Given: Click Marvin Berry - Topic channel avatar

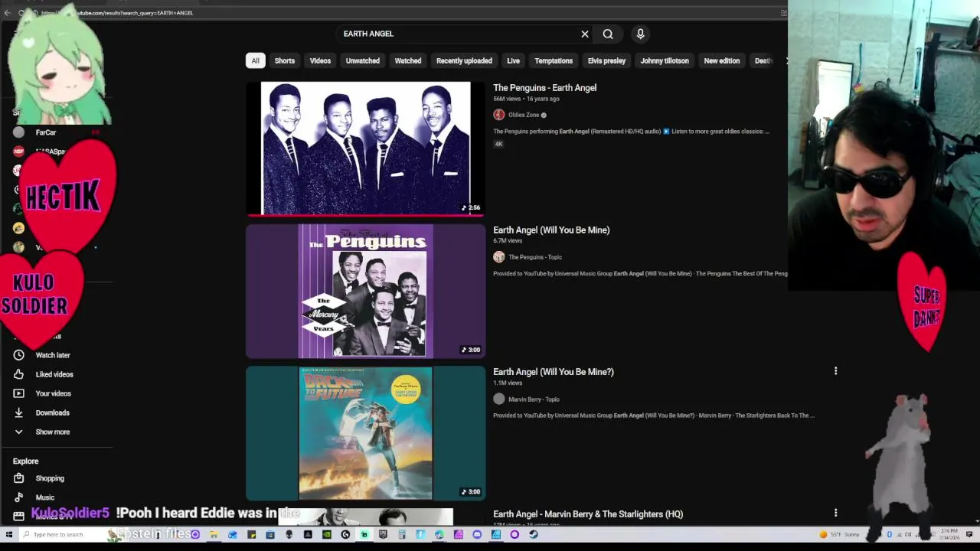Looking at the screenshot, I should (499, 399).
